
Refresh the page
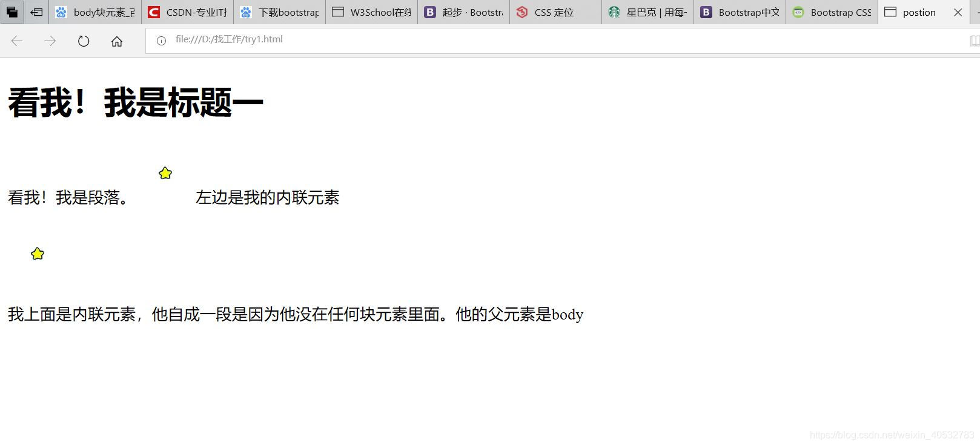pyautogui.click(x=84, y=41)
